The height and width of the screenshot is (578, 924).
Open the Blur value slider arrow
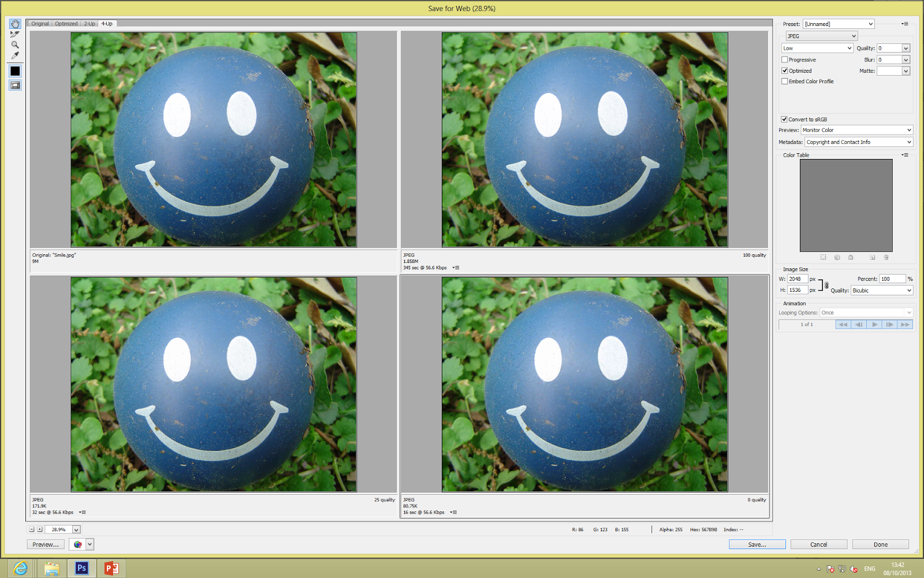(x=906, y=60)
